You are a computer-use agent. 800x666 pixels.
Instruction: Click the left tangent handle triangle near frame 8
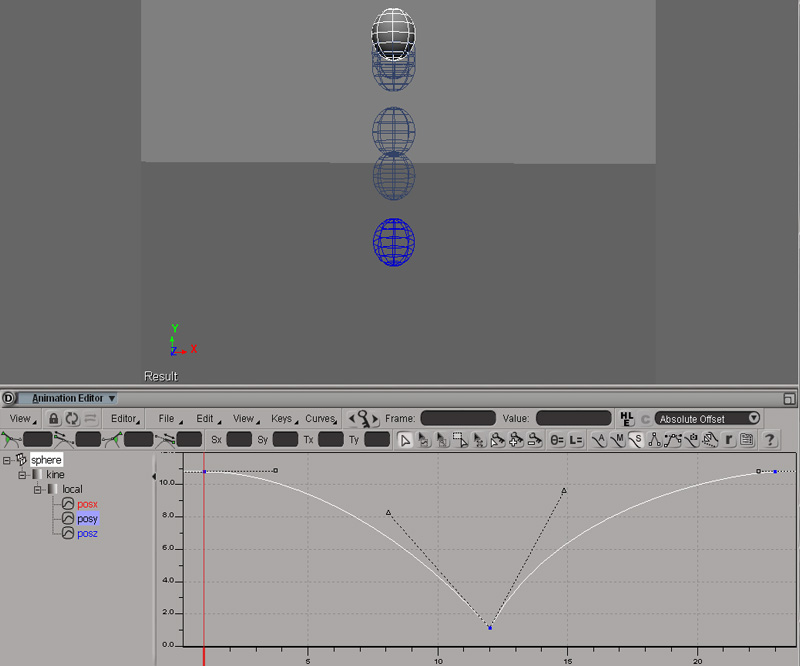tap(389, 512)
